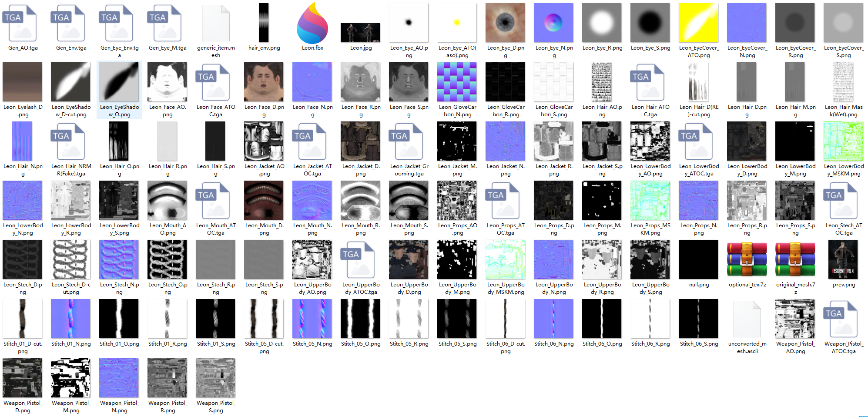
Task: Click the Leon_Stech_ATOC.tga file icon
Action: (843, 201)
